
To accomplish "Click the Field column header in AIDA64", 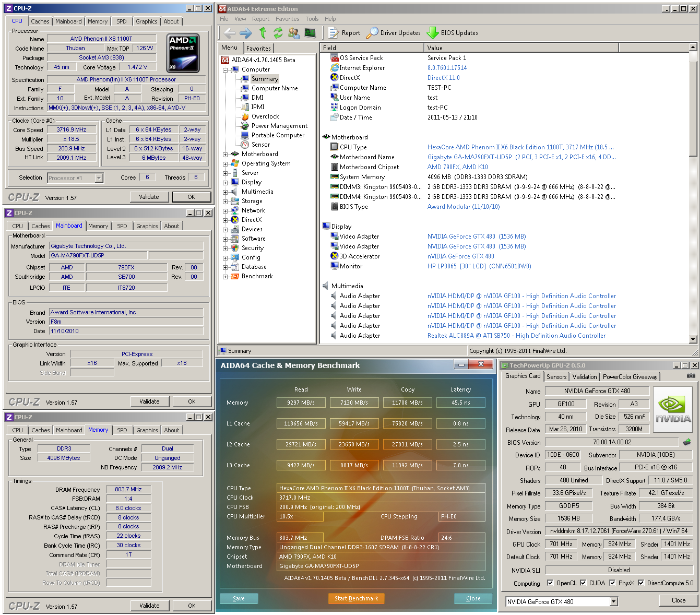I will [372, 48].
